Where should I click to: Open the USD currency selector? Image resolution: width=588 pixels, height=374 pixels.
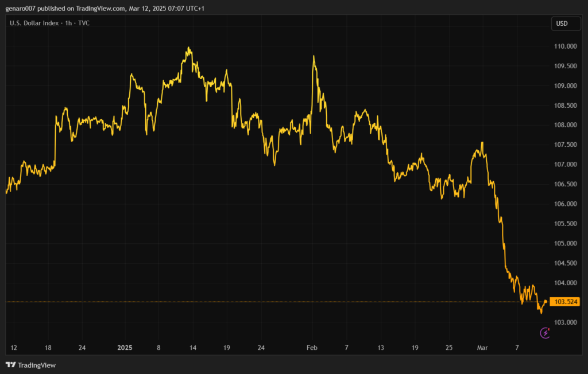562,24
